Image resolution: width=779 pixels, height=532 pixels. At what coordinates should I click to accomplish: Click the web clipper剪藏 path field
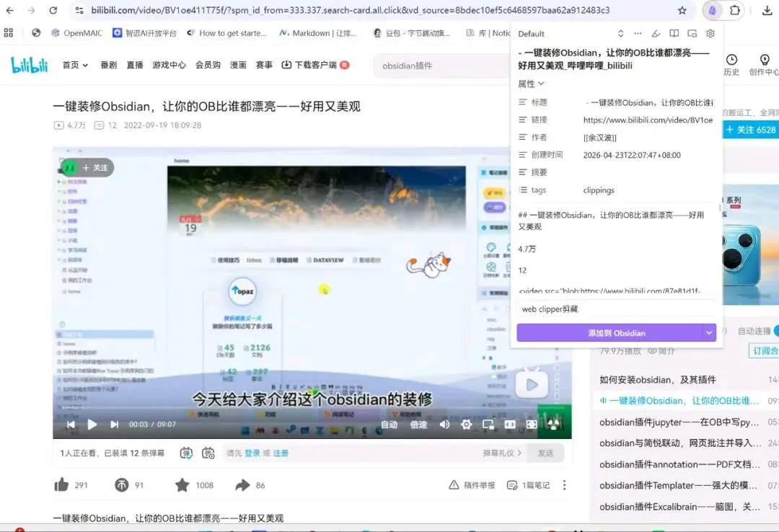click(x=616, y=309)
